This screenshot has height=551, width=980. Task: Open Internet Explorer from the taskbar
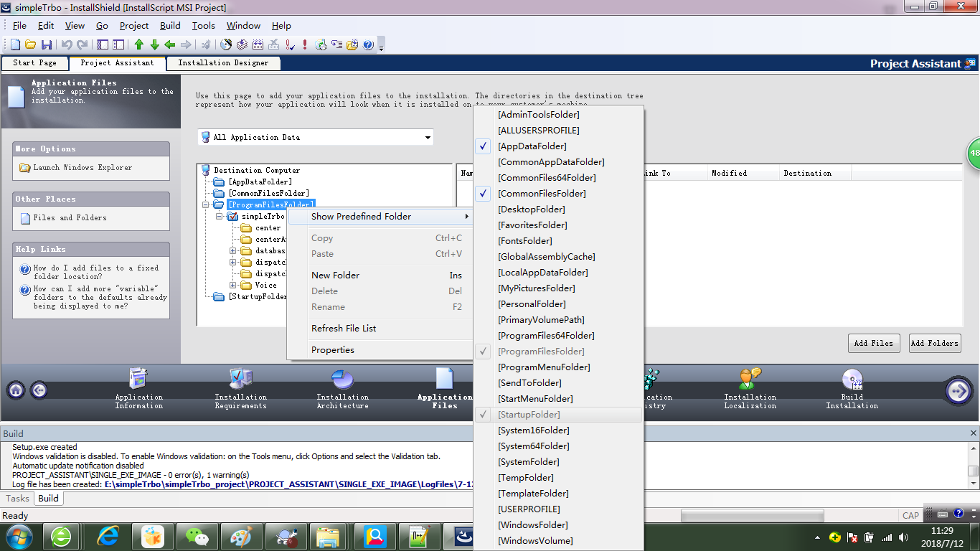point(108,535)
